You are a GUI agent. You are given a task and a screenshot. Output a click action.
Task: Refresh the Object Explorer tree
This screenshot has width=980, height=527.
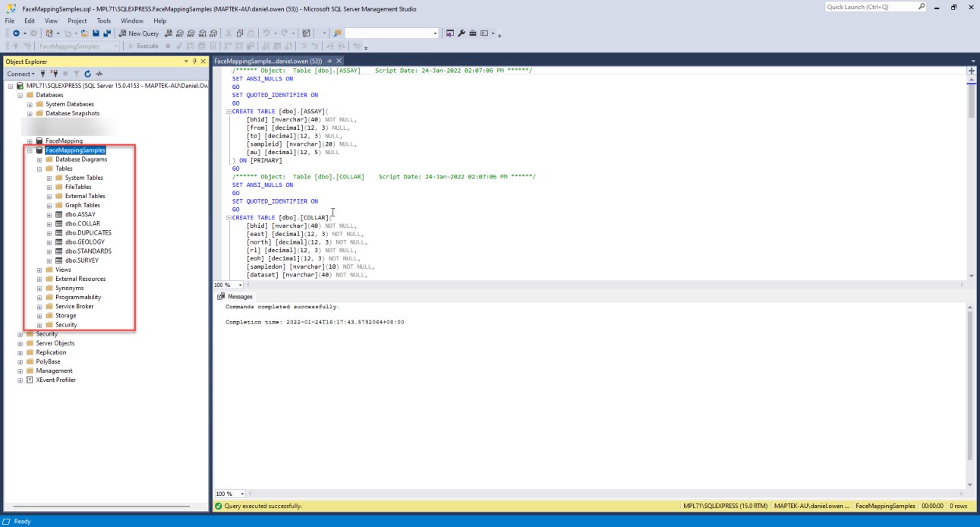tap(87, 74)
